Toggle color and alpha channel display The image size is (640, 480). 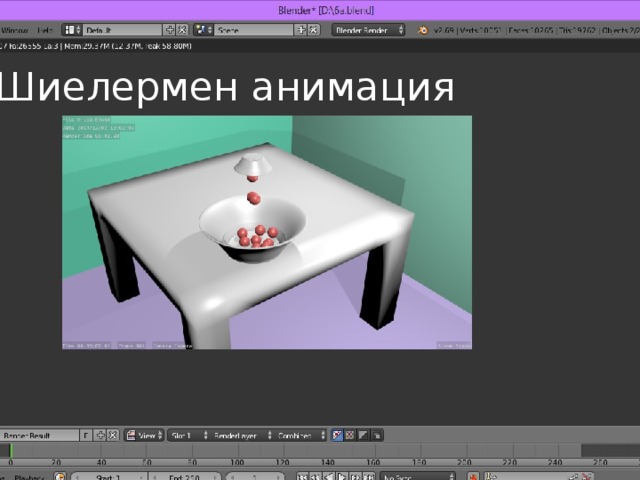(x=337, y=436)
